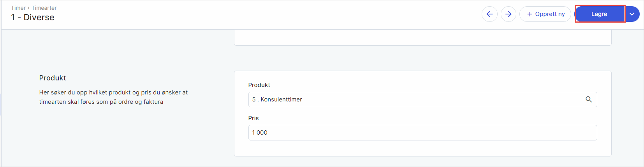This screenshot has width=644, height=167.
Task: Click the Pris label above the price field
Action: (x=253, y=118)
